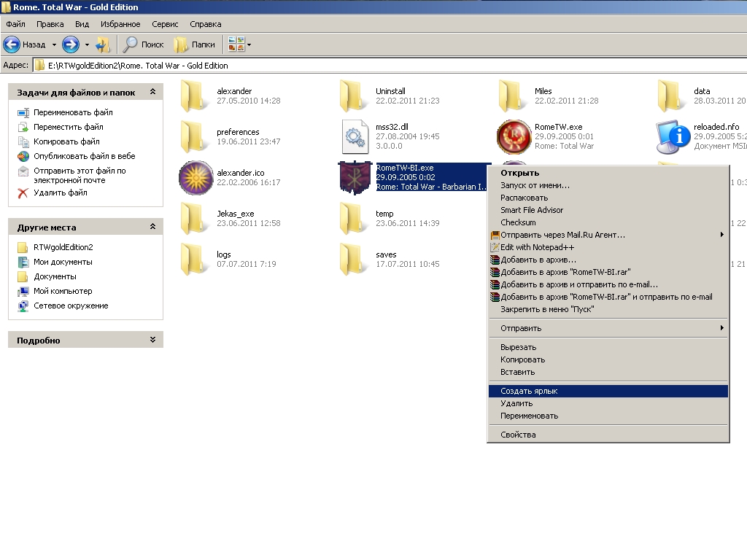
Task: Select the reloaded.nfo file icon
Action: click(x=673, y=136)
